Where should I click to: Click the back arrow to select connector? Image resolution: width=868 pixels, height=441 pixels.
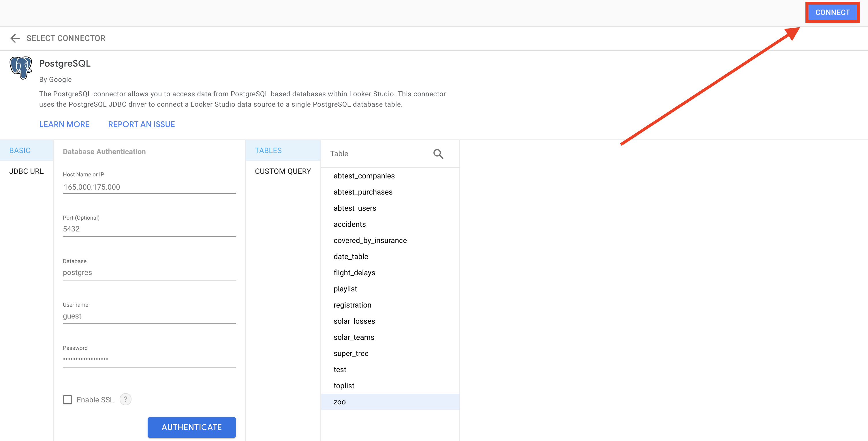click(x=15, y=38)
